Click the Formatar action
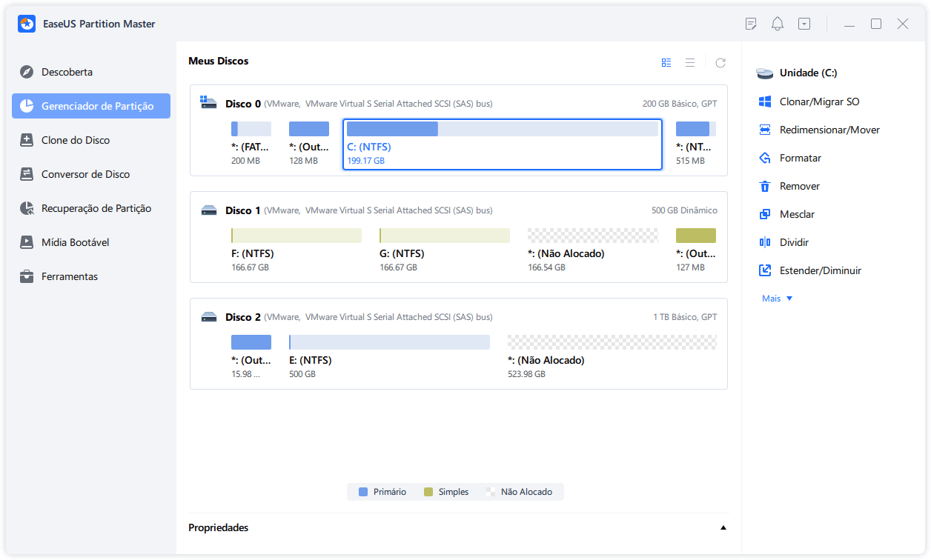This screenshot has height=560, width=931. click(x=800, y=158)
